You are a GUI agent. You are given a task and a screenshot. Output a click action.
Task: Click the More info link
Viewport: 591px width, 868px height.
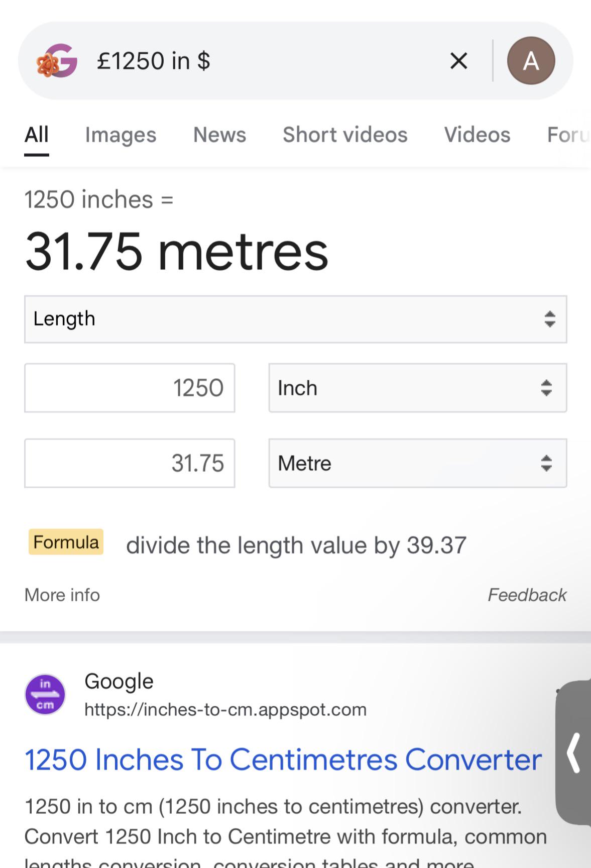pyautogui.click(x=62, y=595)
